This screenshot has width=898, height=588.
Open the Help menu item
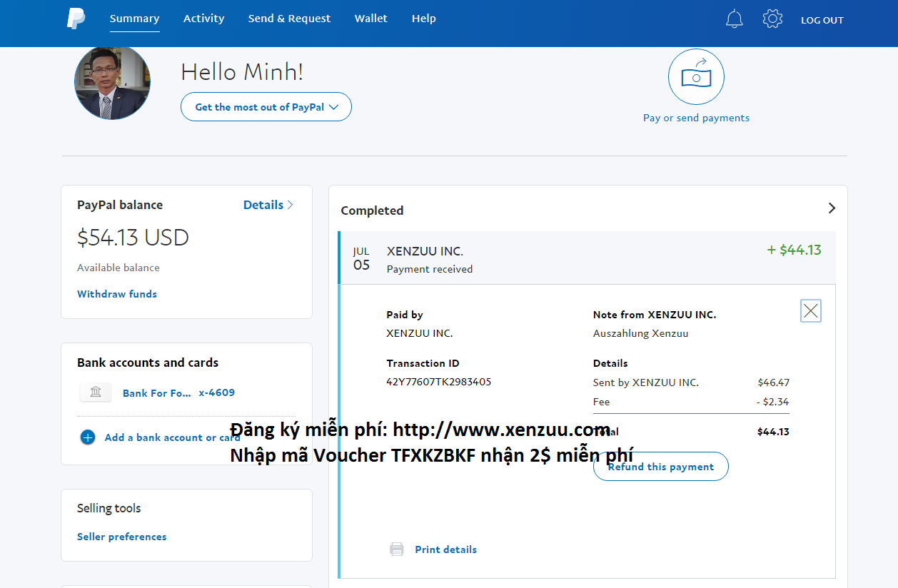(424, 19)
